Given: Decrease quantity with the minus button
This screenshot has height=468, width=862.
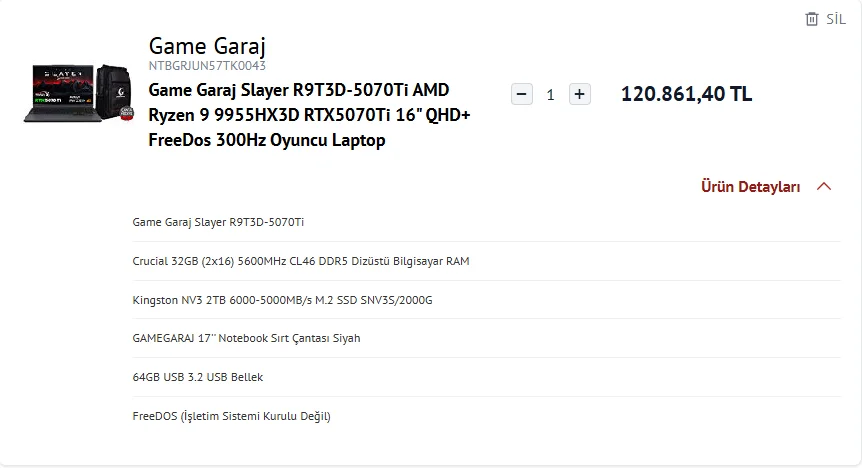Looking at the screenshot, I should (522, 94).
